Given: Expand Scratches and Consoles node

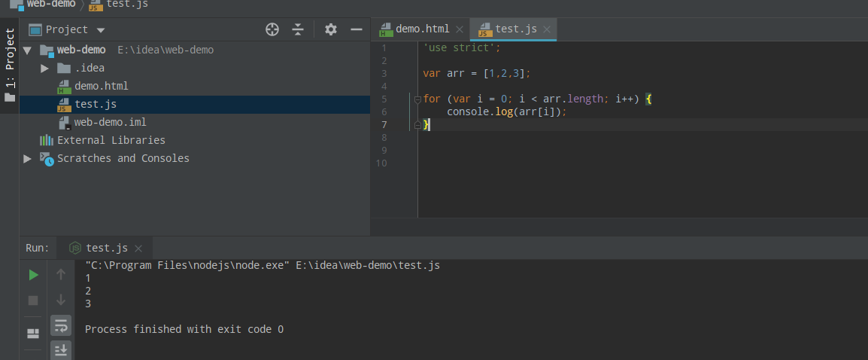Looking at the screenshot, I should point(27,159).
